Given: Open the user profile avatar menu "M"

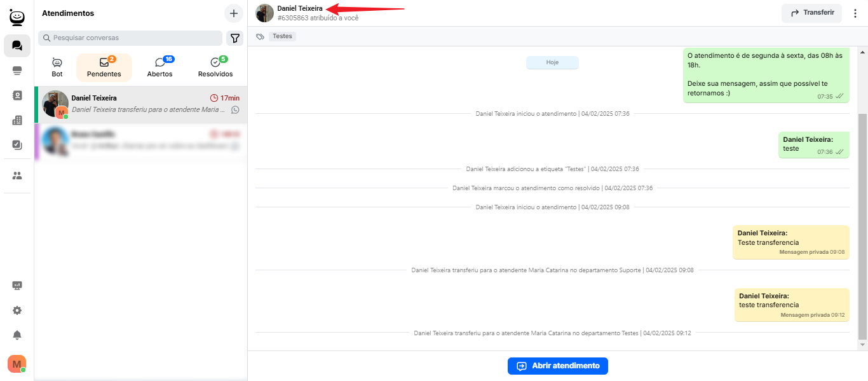Looking at the screenshot, I should (17, 364).
